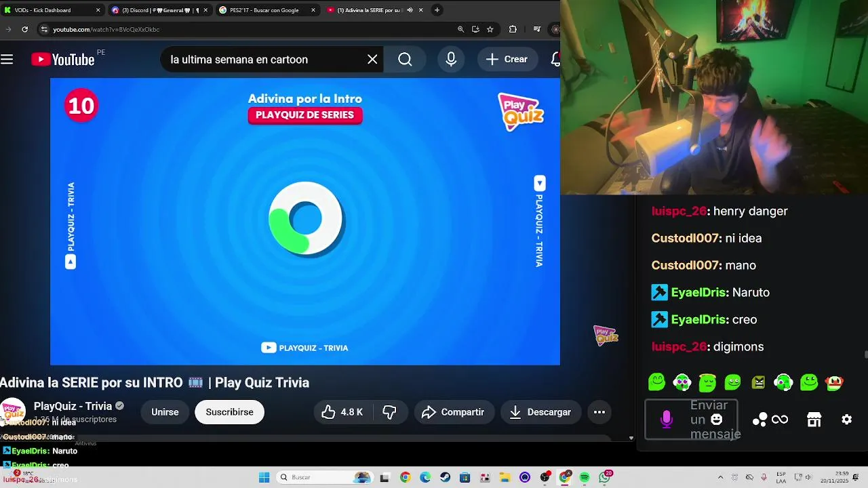Open site information icon in address bar
Image resolution: width=868 pixels, height=488 pixels.
tap(44, 29)
